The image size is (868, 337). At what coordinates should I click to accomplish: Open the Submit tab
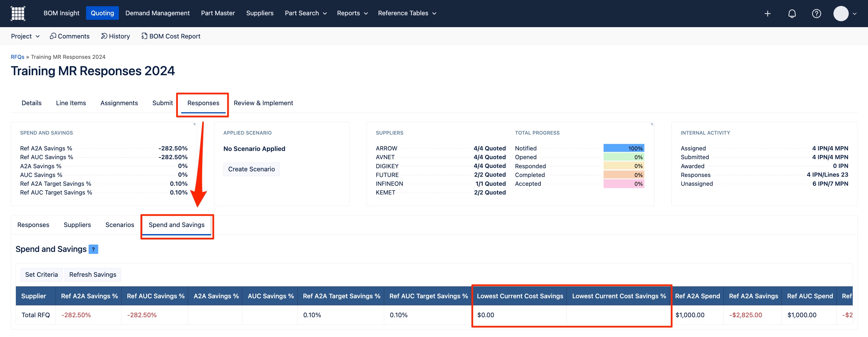pyautogui.click(x=163, y=103)
